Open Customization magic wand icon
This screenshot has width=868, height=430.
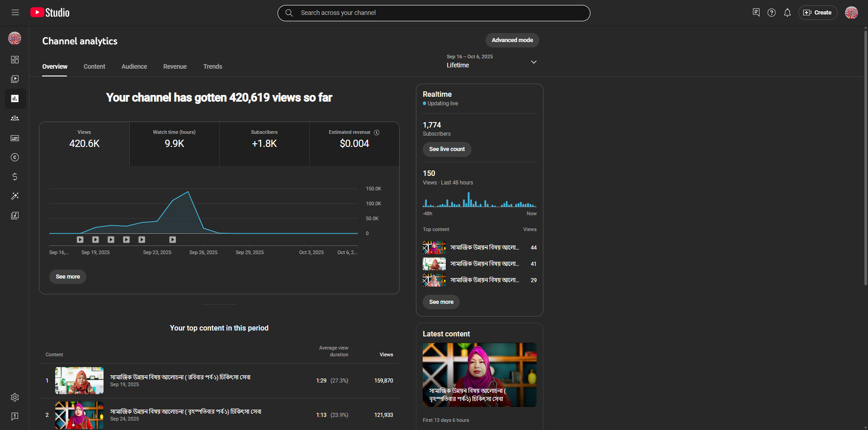[x=15, y=196]
